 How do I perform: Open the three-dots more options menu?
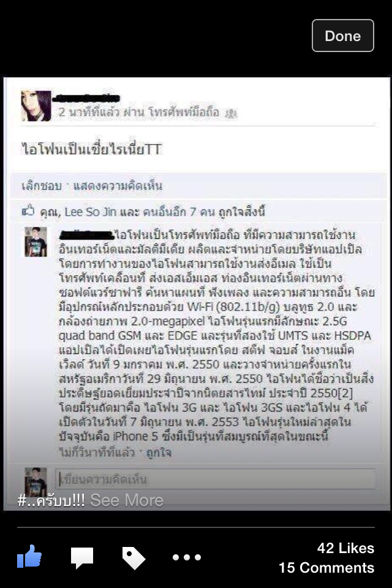pos(186,557)
